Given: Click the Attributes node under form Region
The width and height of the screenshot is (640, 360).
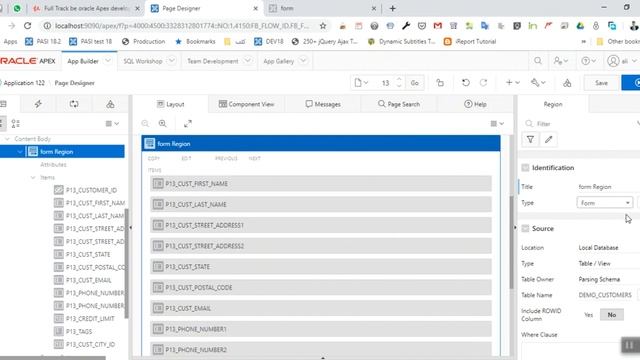Looking at the screenshot, I should (x=53, y=164).
